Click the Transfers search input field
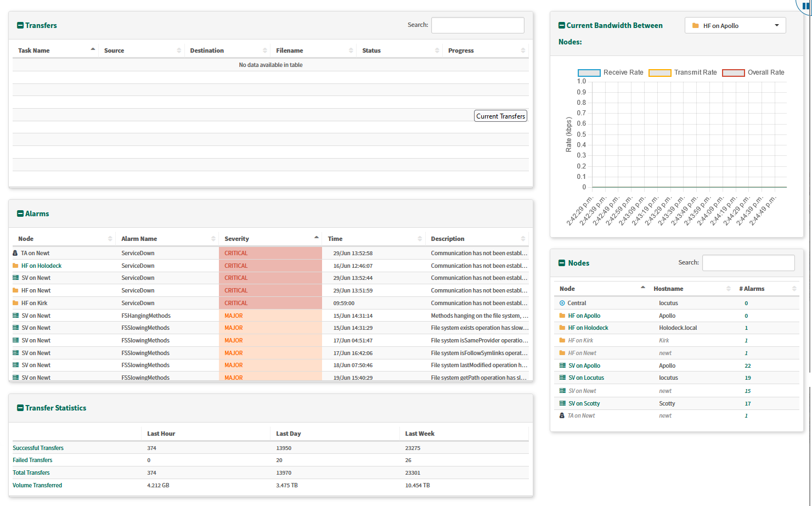This screenshot has height=506, width=812. click(477, 25)
